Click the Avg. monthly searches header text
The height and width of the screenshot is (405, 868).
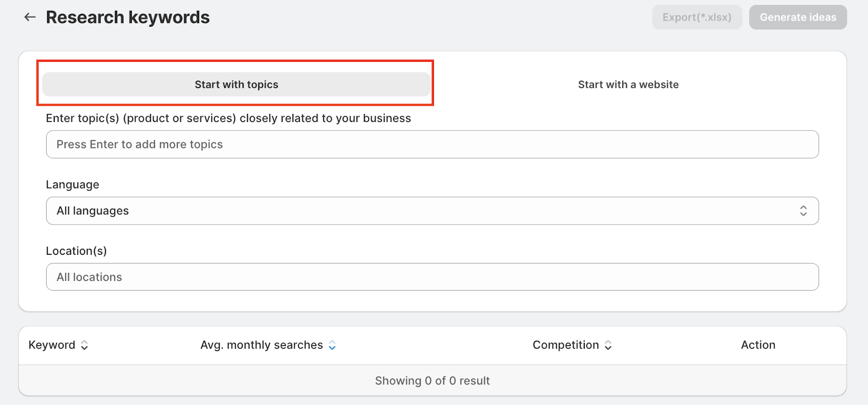tap(261, 345)
